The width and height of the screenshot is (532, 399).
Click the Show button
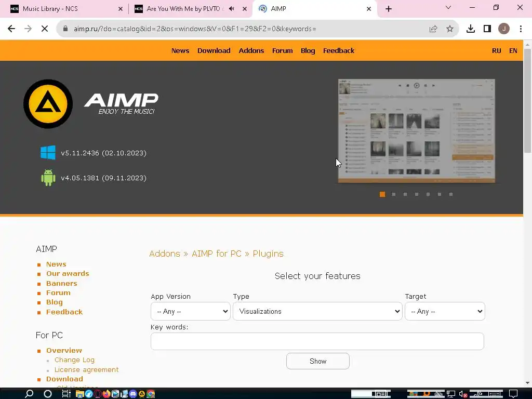coord(317,361)
